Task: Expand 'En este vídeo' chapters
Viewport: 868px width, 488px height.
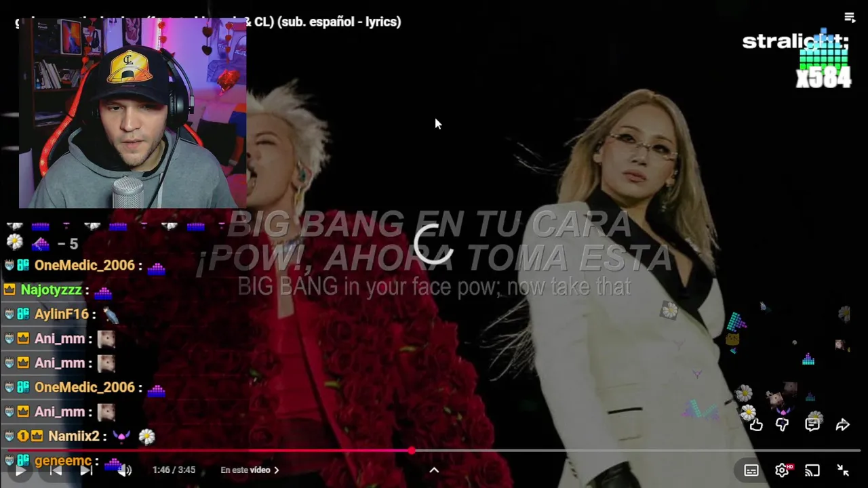Action: tap(250, 470)
